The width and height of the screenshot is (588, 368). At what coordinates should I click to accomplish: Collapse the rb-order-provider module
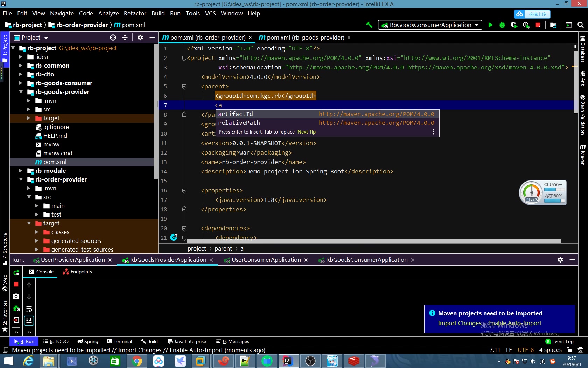(21, 179)
